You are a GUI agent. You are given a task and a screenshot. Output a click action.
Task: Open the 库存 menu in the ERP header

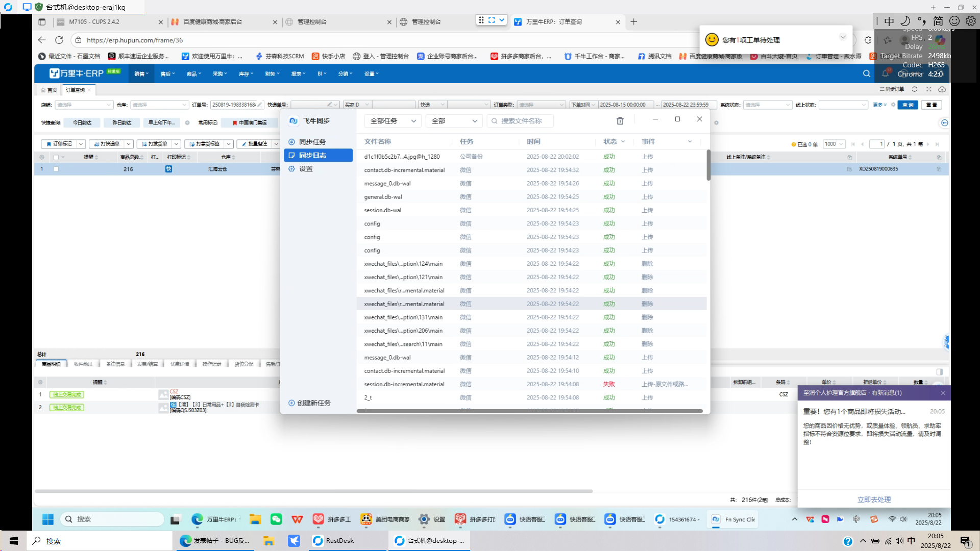246,74
